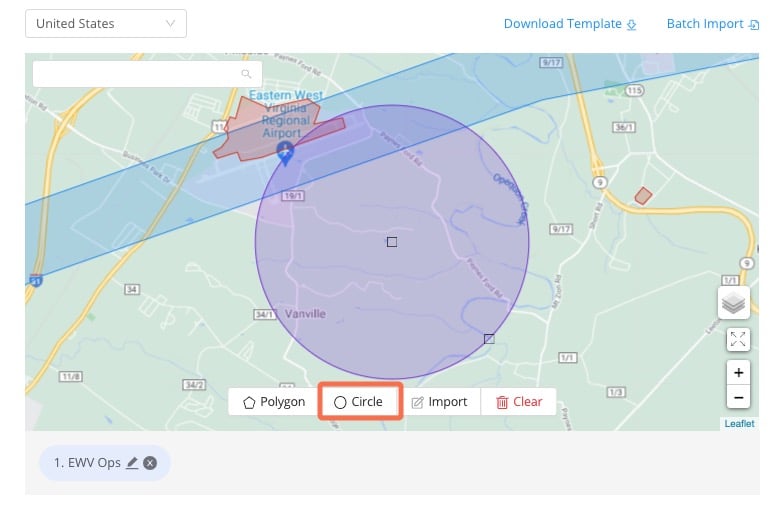Toggle fullscreen map view icon
The image size is (774, 517).
click(x=738, y=340)
